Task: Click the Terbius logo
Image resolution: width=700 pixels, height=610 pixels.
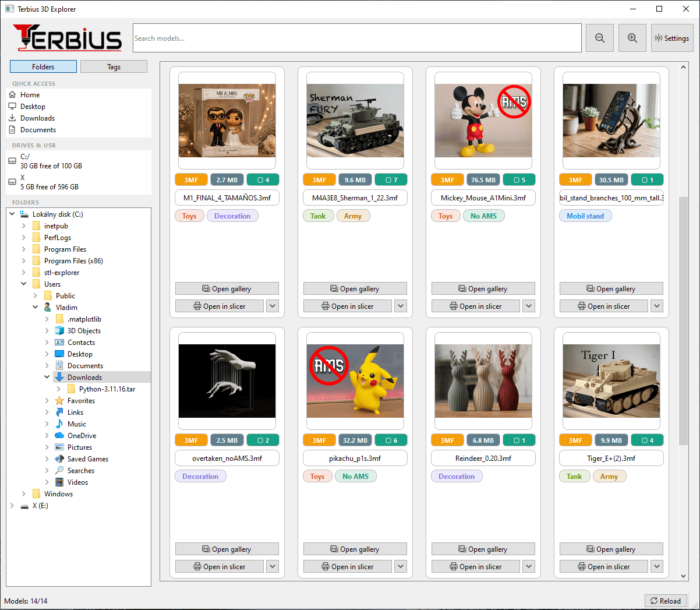Action: coord(67,38)
